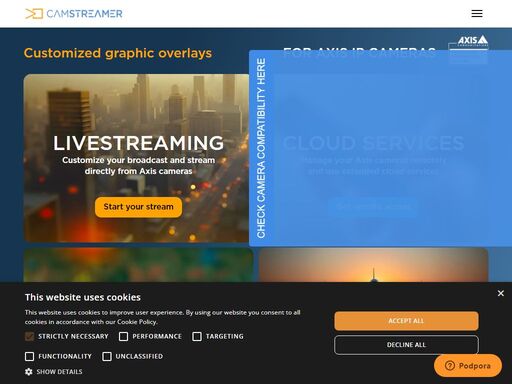Click Accept All cookies button
Image resolution: width=512 pixels, height=384 pixels.
point(406,321)
